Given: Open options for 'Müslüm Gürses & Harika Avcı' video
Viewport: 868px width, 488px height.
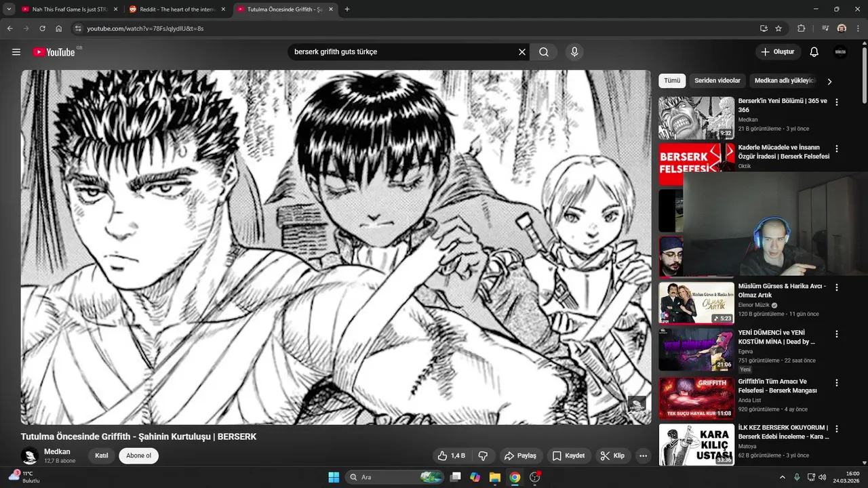Looking at the screenshot, I should click(837, 287).
